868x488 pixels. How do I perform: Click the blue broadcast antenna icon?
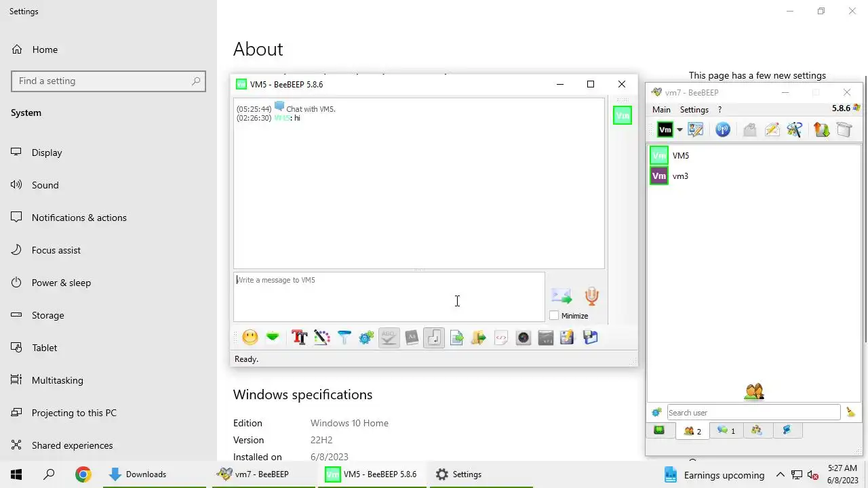[723, 129]
